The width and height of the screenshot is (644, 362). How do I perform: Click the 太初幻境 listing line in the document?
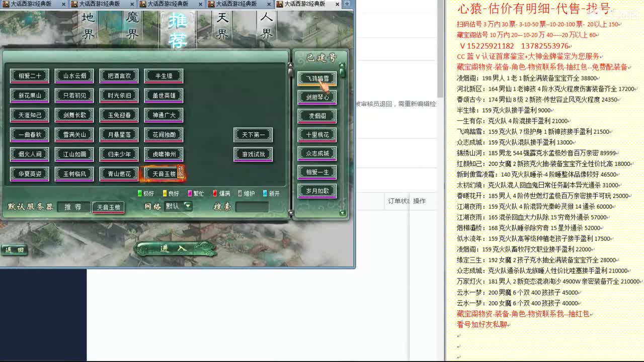click(x=539, y=185)
